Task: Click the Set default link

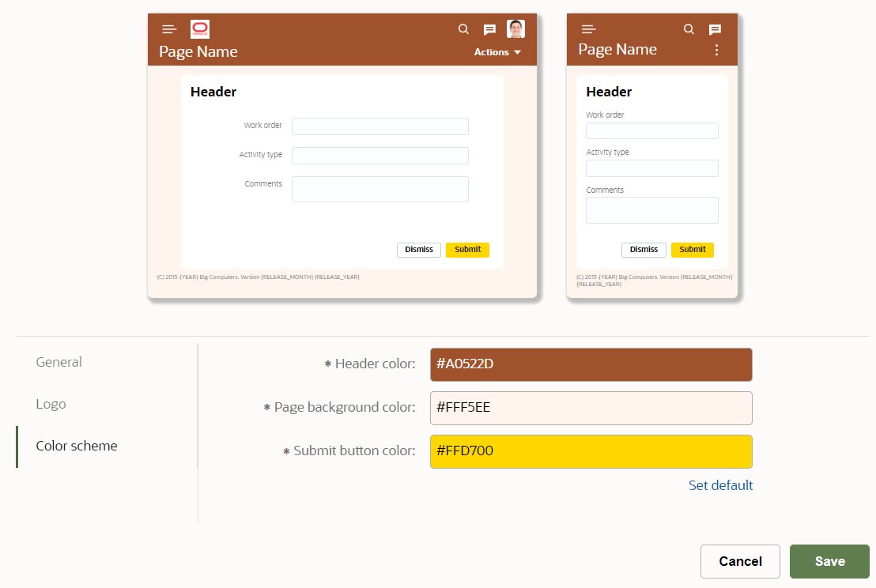Action: pyautogui.click(x=721, y=485)
